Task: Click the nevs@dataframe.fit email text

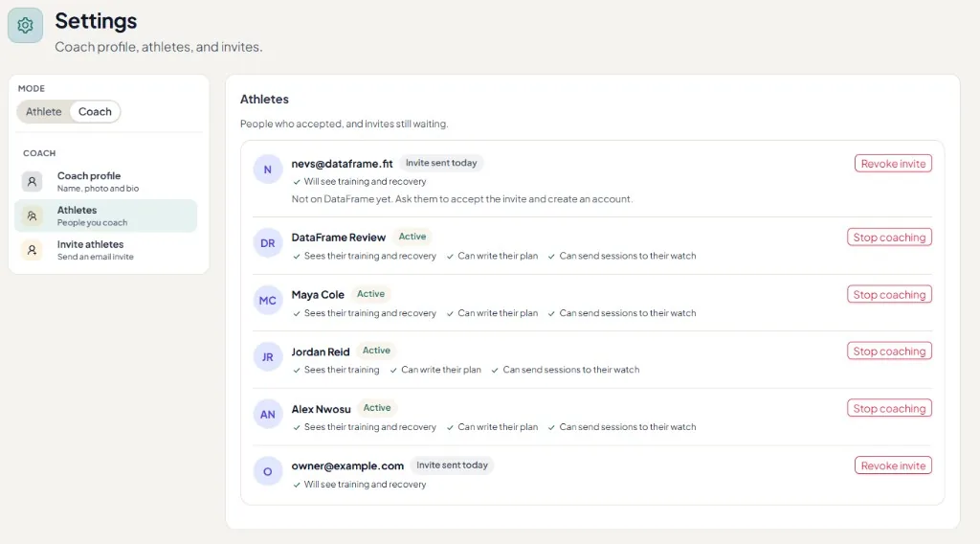Action: [x=342, y=164]
